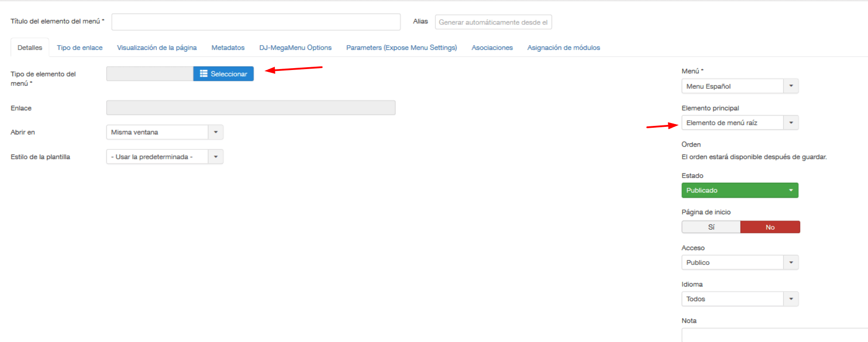
Task: Click the Menu Español dropdown arrow
Action: (x=791, y=86)
